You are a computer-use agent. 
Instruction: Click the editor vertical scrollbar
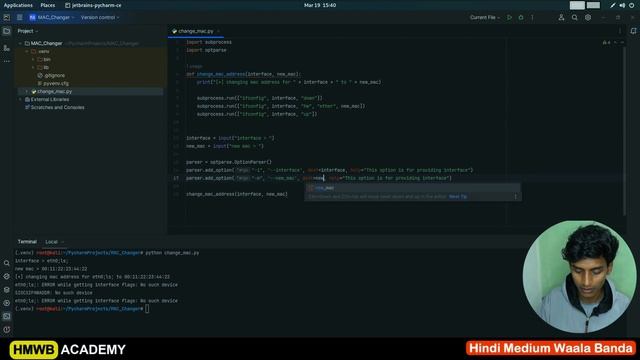pyautogui.click(x=624, y=131)
